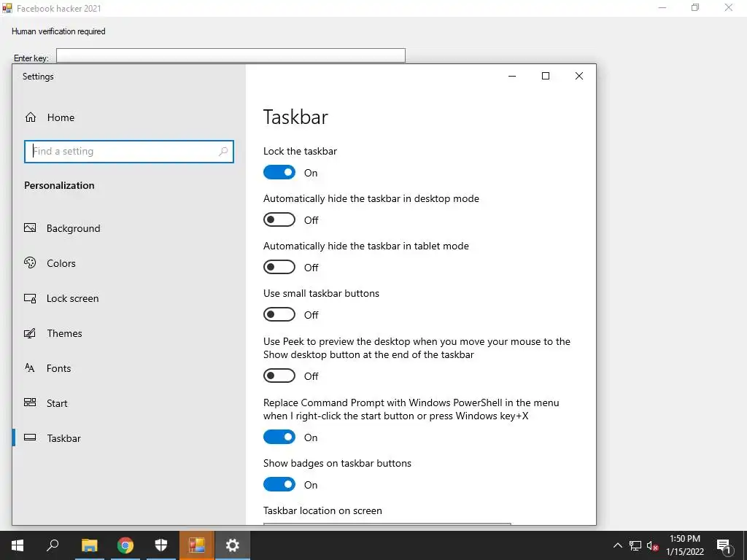This screenshot has height=560, width=747.
Task: Go to Lock screen page
Action: (72, 298)
